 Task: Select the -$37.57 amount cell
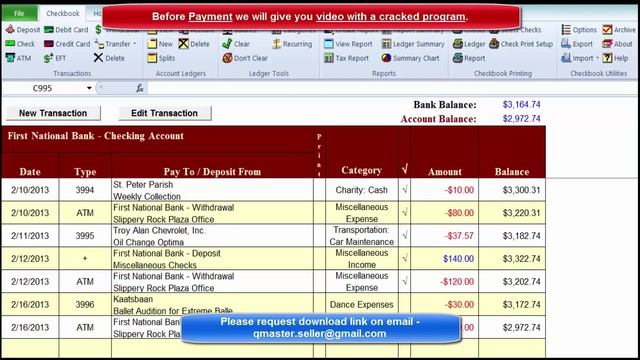coord(444,236)
